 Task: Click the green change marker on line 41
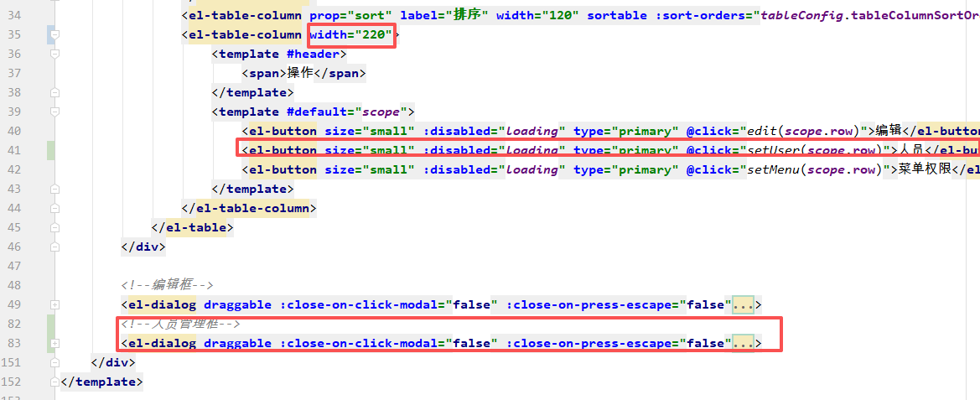(x=51, y=150)
